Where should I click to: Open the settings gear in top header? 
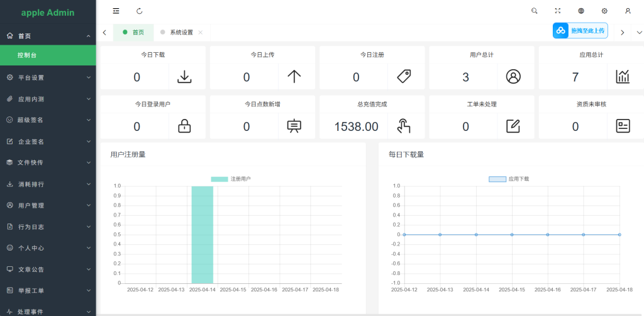point(604,11)
